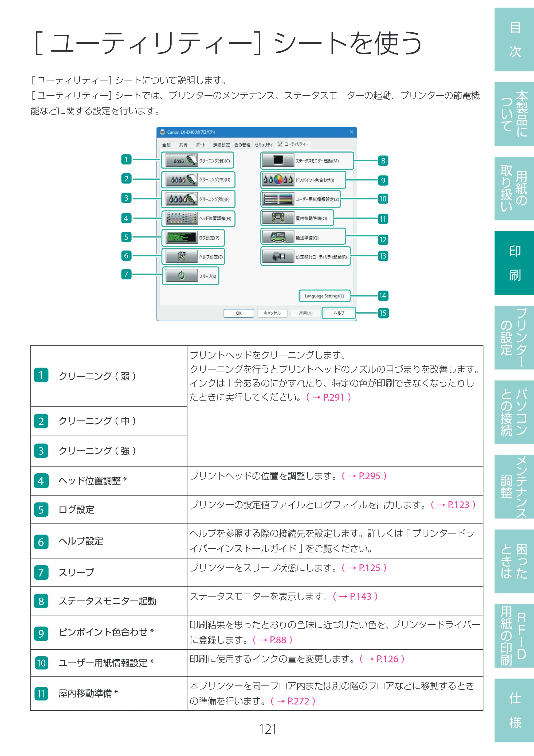Start クリーニング(中) medium cleaning

coord(181,180)
